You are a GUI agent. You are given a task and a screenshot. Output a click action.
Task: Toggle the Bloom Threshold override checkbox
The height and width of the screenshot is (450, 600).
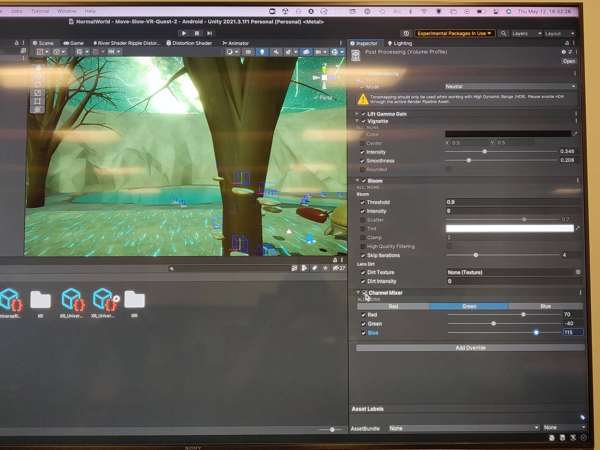[x=362, y=202]
